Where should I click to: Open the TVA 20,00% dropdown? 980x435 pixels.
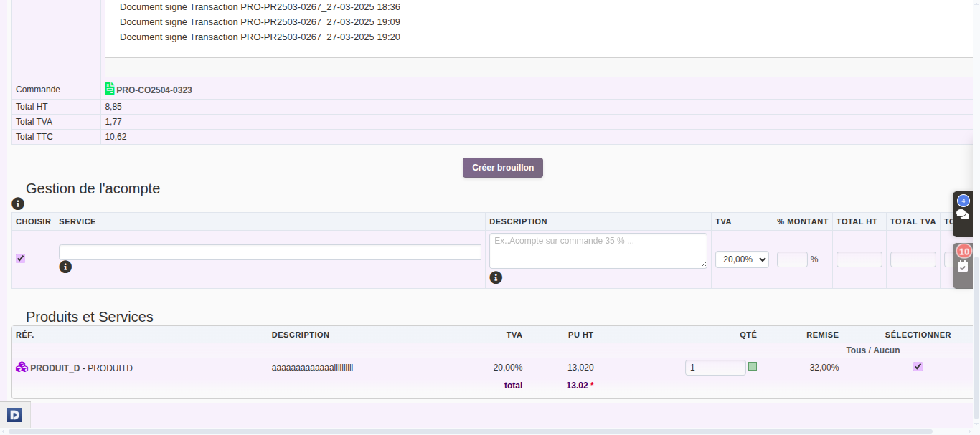(742, 259)
